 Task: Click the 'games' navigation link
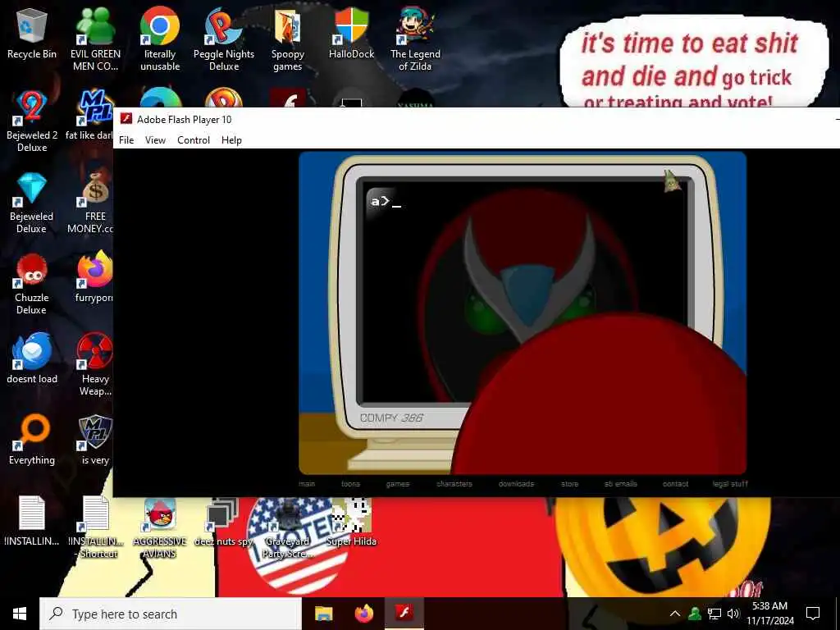[x=398, y=484]
